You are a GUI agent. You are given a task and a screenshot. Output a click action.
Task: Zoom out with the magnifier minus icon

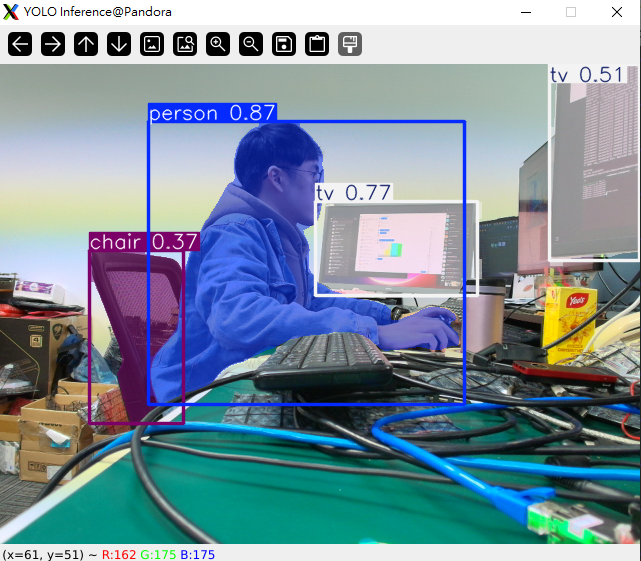tap(251, 44)
